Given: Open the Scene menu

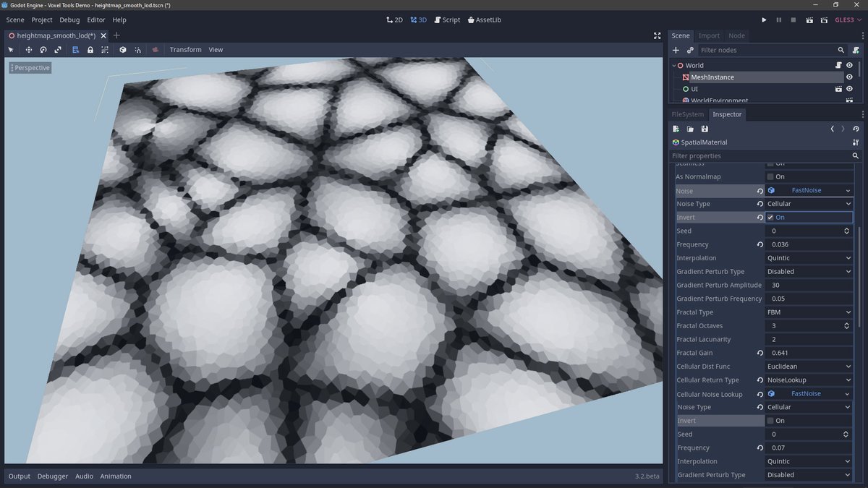Looking at the screenshot, I should [x=15, y=20].
